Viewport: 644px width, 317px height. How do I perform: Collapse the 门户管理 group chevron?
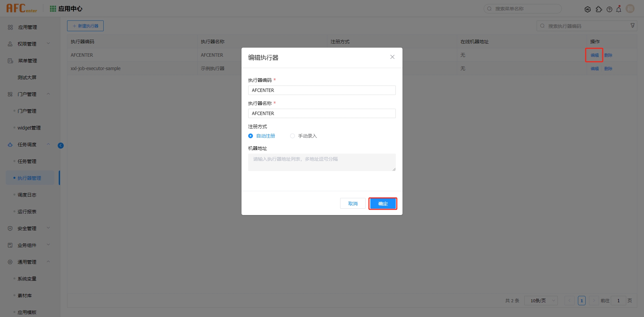click(48, 94)
